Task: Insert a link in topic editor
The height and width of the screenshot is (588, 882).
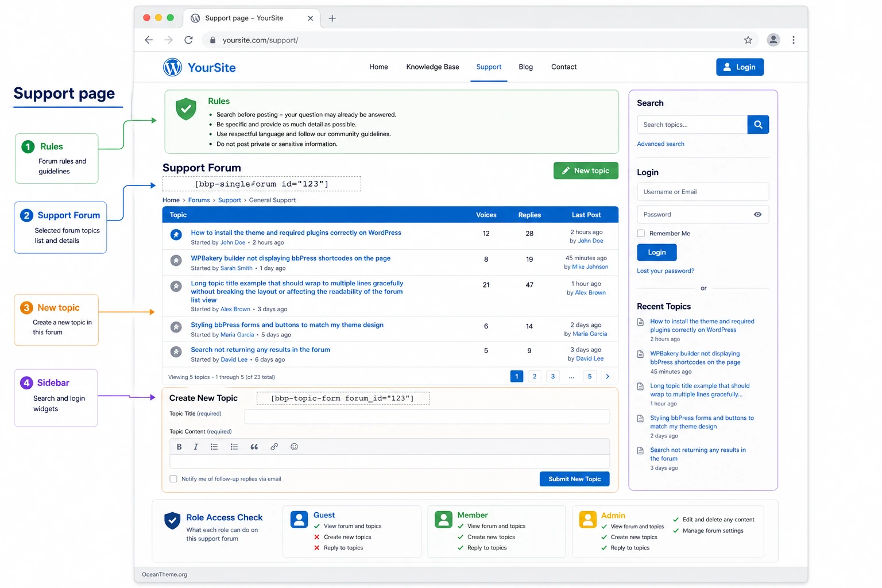Action: 274,447
